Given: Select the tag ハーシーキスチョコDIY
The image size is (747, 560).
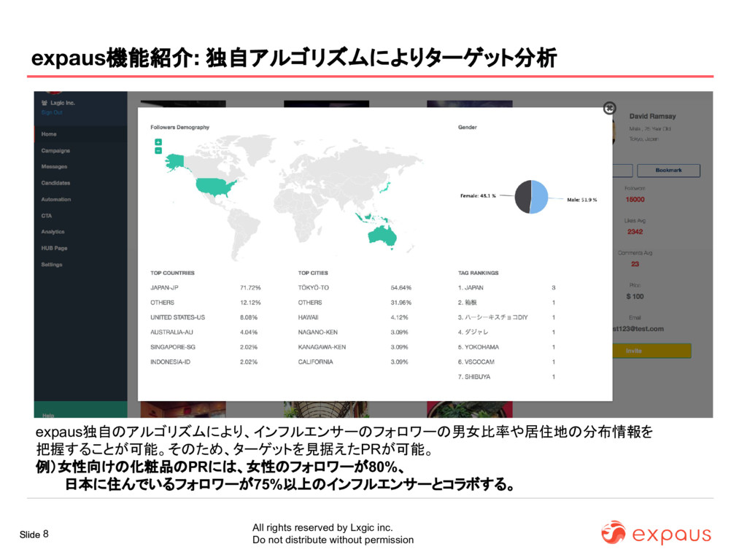Looking at the screenshot, I should pyautogui.click(x=507, y=317).
